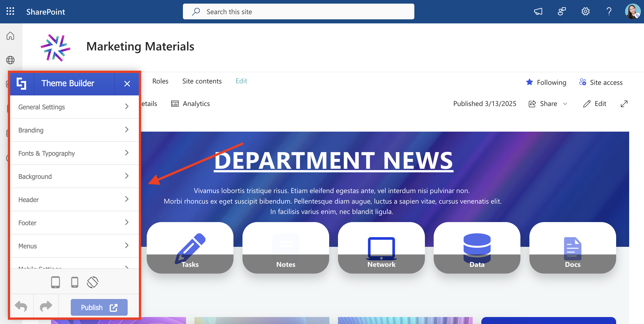Switch to mobile phone preview icon
Viewport: 644px width, 324px height.
point(75,282)
